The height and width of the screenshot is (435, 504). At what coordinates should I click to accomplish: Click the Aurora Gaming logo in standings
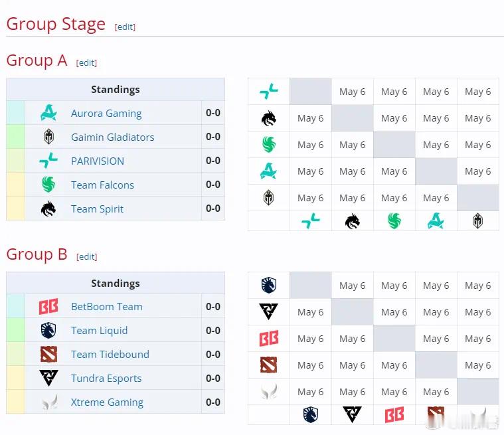pos(48,113)
